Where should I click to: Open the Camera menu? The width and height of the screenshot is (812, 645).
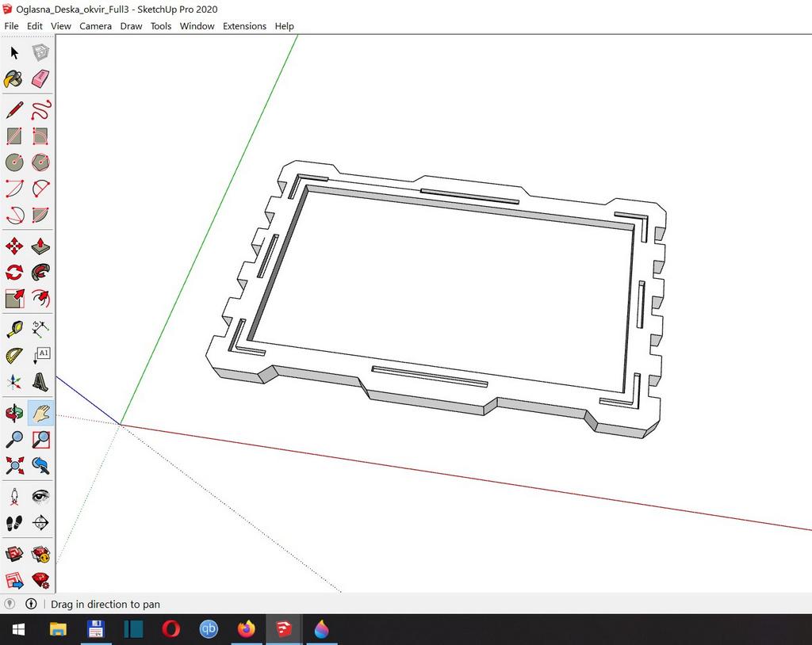pyautogui.click(x=95, y=26)
